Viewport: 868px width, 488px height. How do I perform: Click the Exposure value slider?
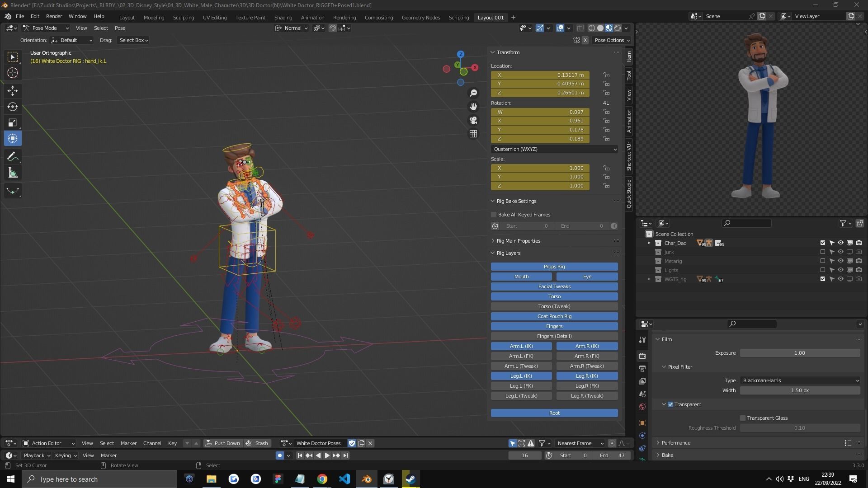[800, 353]
